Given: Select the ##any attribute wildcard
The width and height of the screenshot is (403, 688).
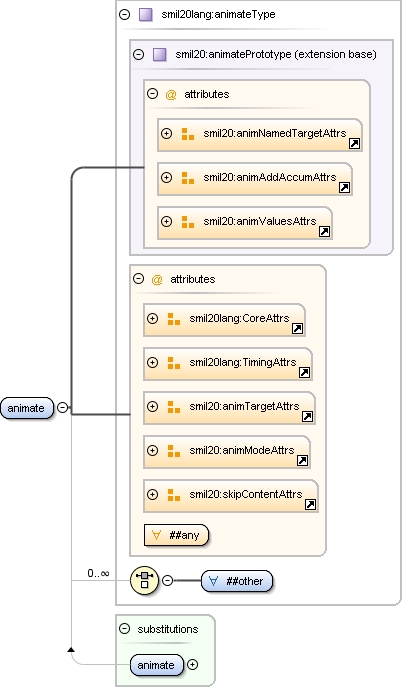Looking at the screenshot, I should pyautogui.click(x=176, y=535).
